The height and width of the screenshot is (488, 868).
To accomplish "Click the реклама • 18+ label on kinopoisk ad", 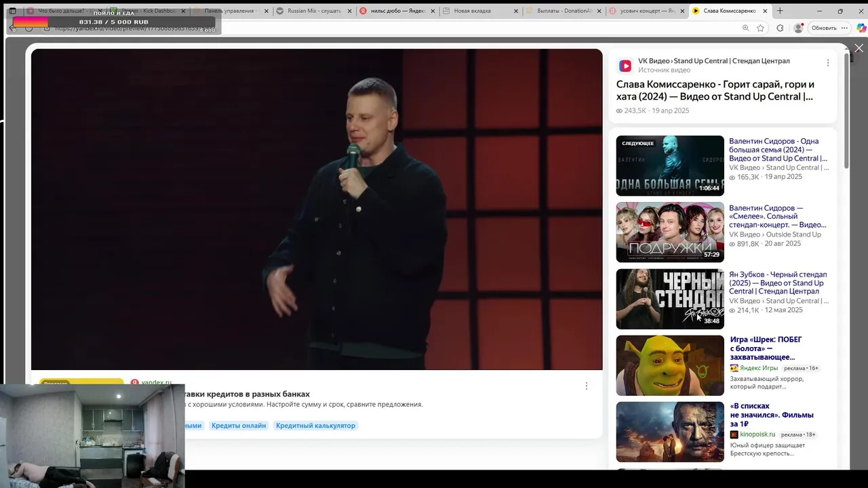I will tap(798, 434).
